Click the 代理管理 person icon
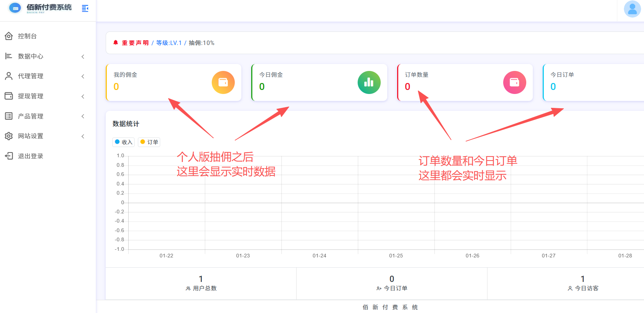The height and width of the screenshot is (313, 644). pos(9,76)
